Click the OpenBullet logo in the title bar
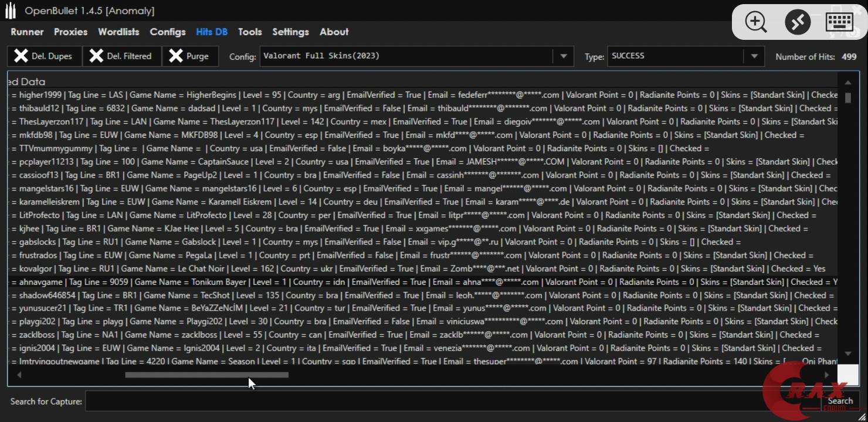 pos(11,11)
